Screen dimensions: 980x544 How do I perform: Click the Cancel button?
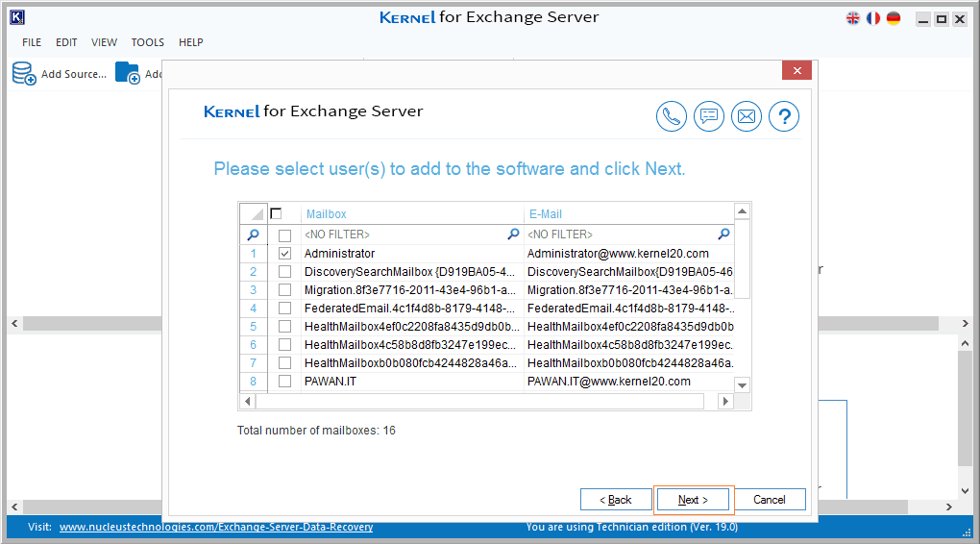770,500
